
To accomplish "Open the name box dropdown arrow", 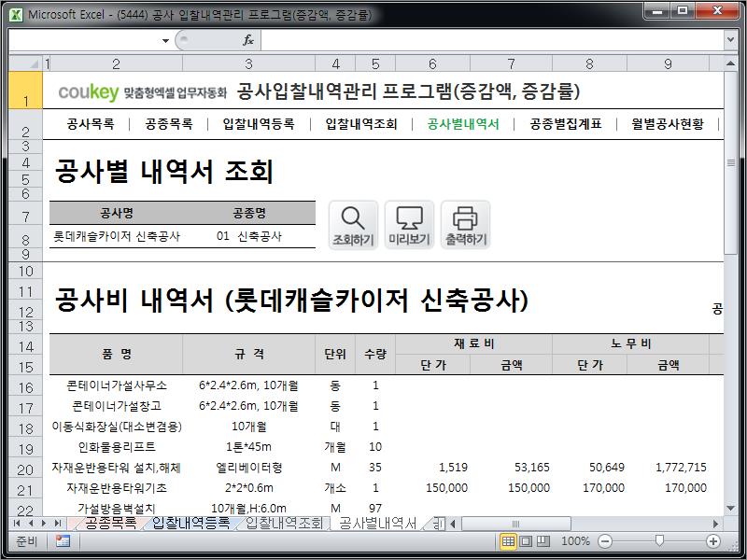I will 165,40.
